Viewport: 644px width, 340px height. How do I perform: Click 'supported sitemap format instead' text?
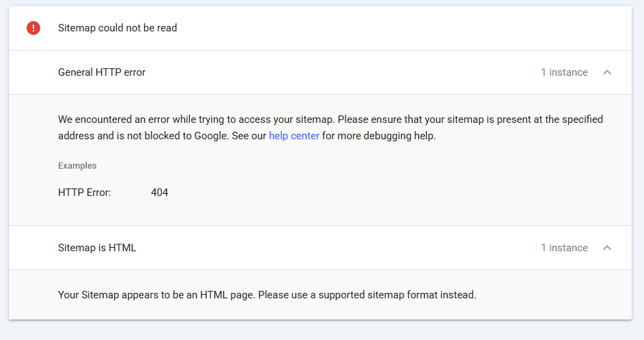coord(397,295)
